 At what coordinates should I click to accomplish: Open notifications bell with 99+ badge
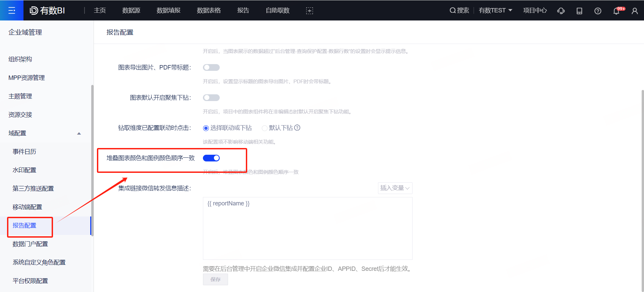tap(616, 11)
